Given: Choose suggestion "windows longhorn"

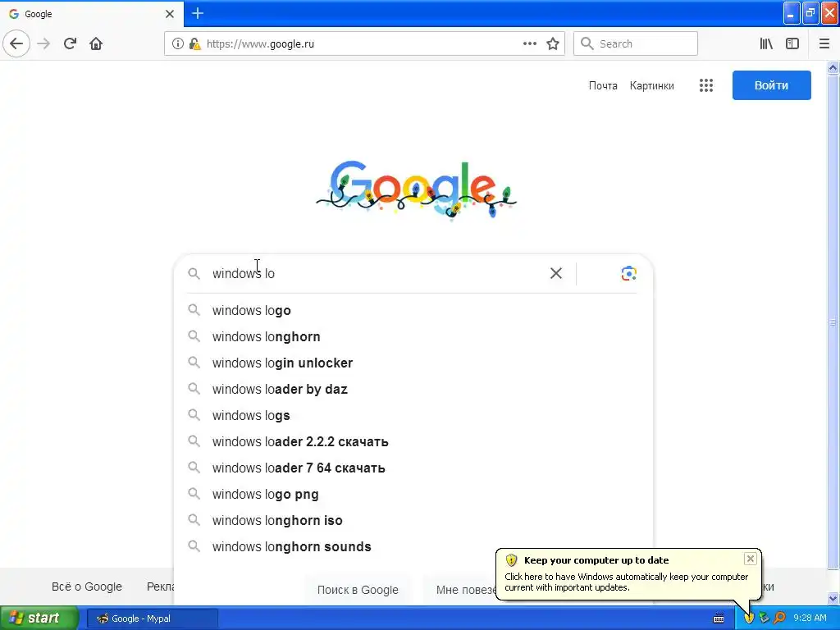Looking at the screenshot, I should (413, 336).
